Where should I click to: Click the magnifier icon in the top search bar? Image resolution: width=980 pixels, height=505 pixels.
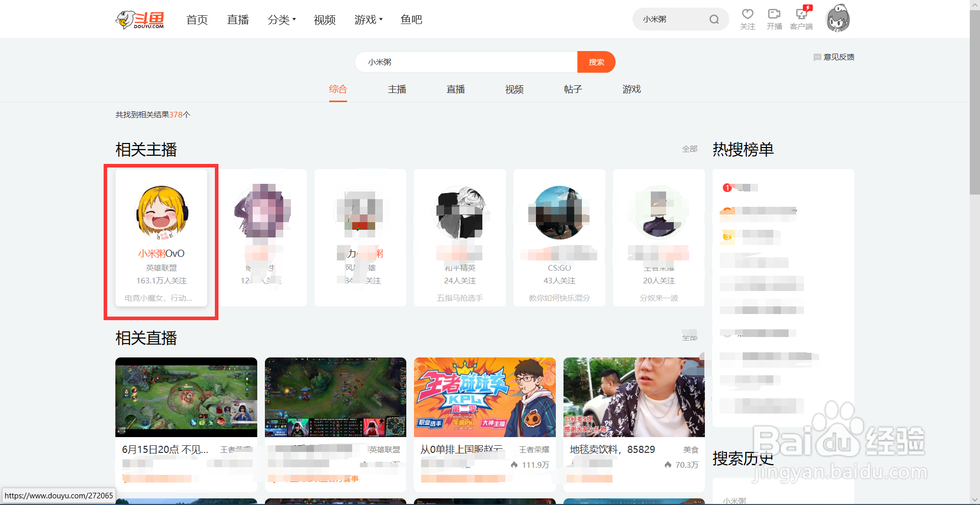[x=714, y=19]
